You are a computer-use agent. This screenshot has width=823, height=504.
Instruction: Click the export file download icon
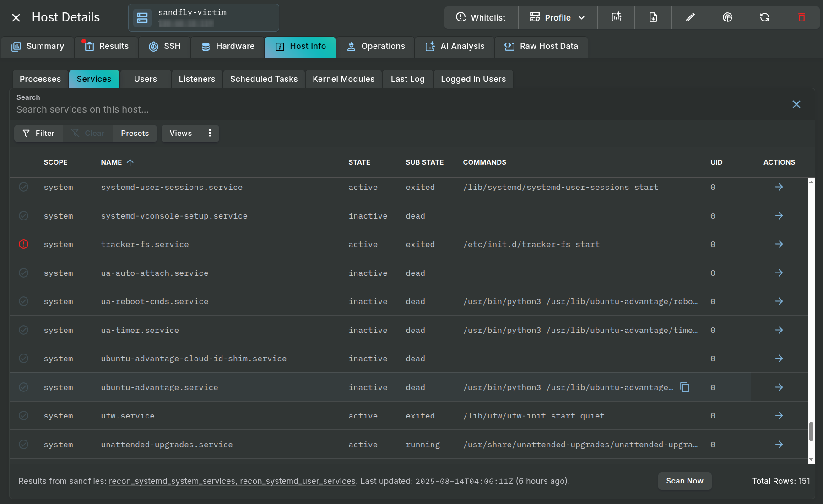point(653,17)
